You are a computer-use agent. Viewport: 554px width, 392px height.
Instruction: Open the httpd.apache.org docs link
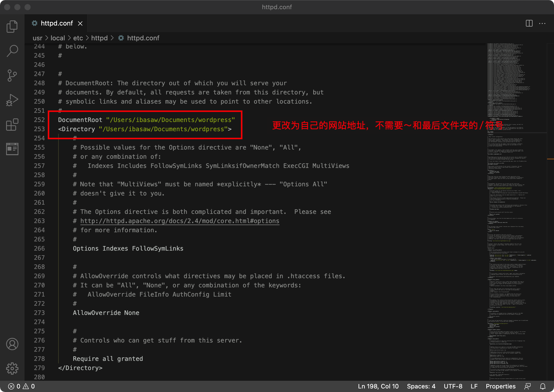(180, 221)
